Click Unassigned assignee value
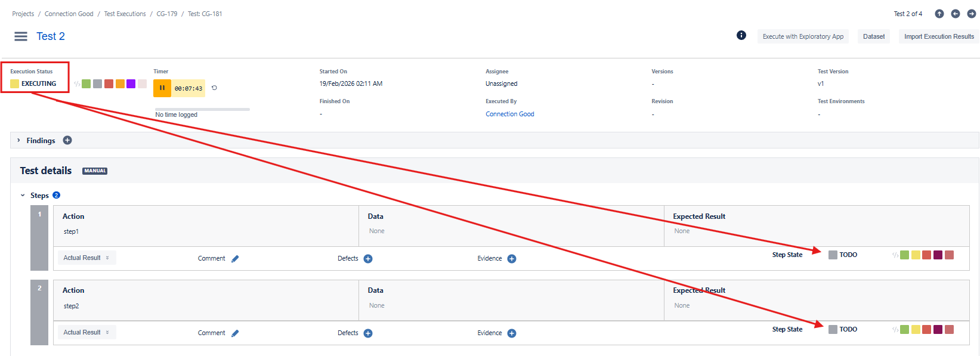This screenshot has width=980, height=356. click(x=502, y=83)
